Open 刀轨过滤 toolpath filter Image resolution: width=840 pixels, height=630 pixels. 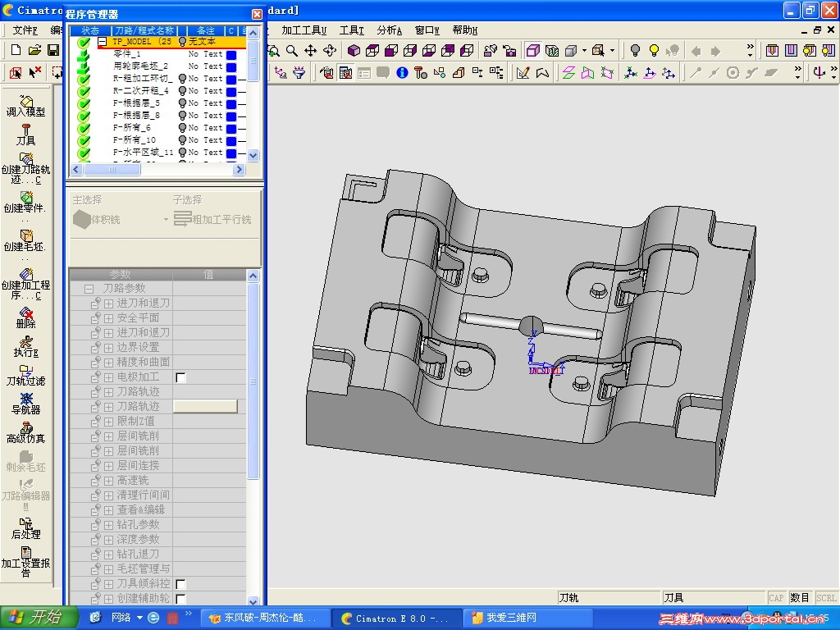25,376
